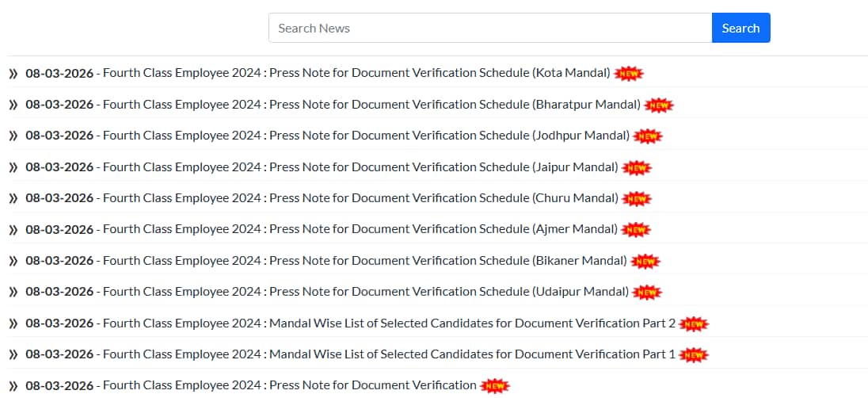Click the double-arrow bullet before Churu Mandal

13,199
